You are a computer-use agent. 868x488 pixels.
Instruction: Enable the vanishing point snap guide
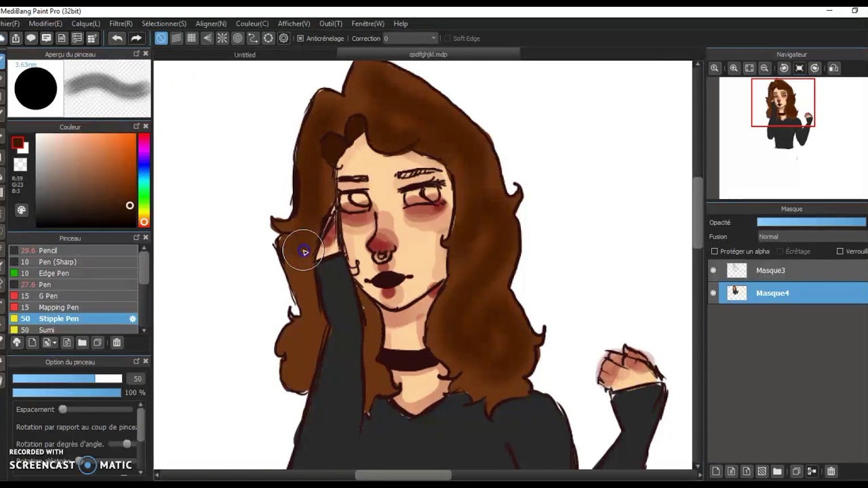207,39
